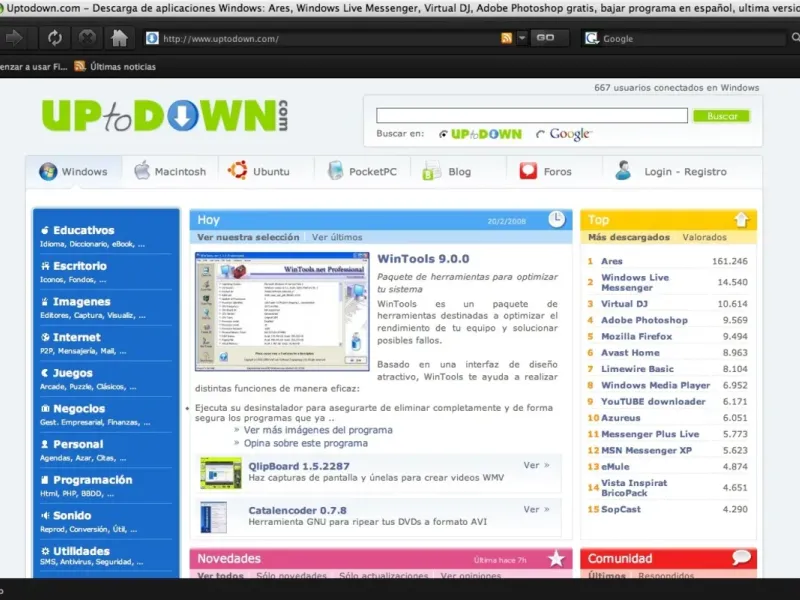This screenshot has height=600, width=800.
Task: Click the QlipBoard thumbnail image
Action: (x=221, y=473)
